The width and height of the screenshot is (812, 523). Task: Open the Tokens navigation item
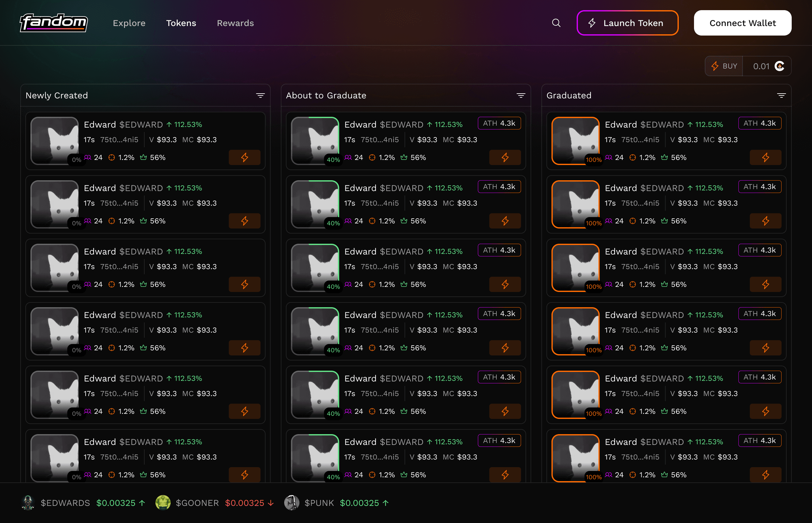(x=181, y=23)
